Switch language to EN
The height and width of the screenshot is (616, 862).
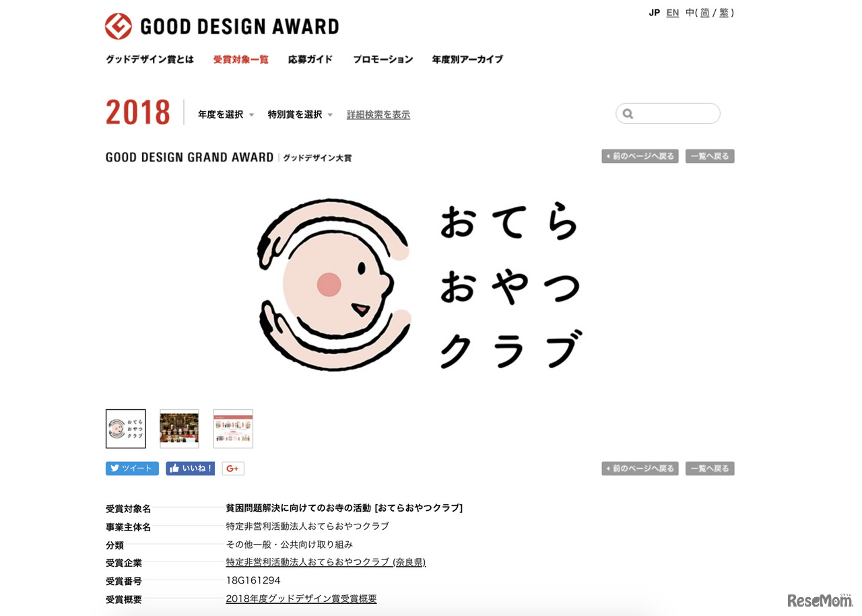tap(671, 12)
